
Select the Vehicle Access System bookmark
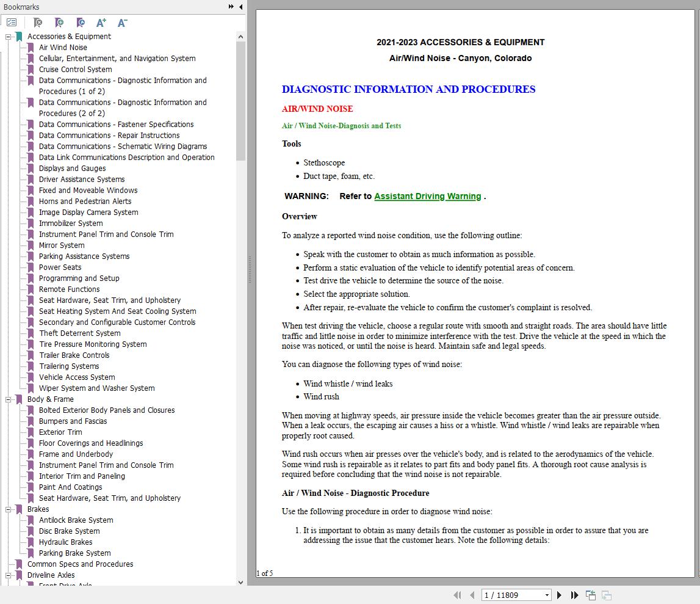click(x=77, y=377)
